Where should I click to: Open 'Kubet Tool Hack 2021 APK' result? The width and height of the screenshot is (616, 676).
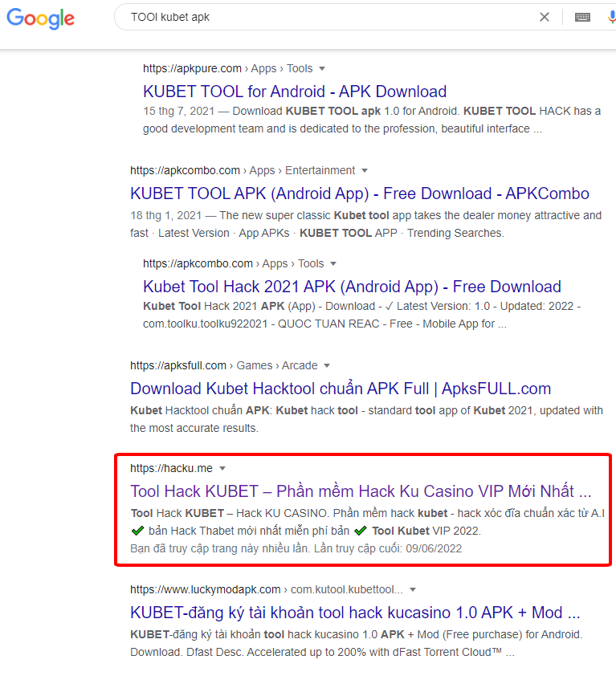tap(352, 287)
